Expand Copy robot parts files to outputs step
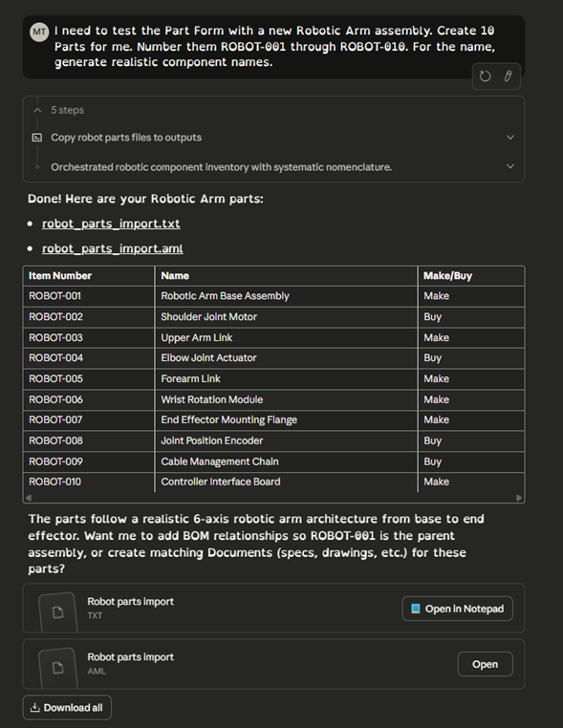 (510, 138)
